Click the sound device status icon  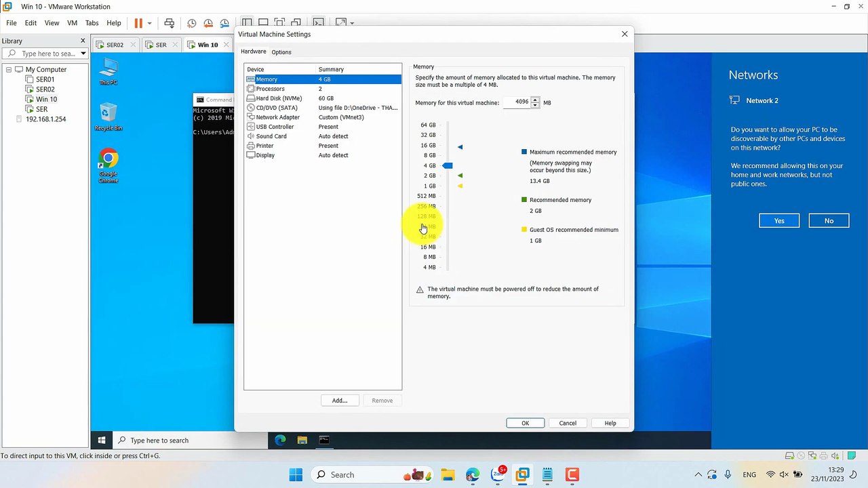835,455
